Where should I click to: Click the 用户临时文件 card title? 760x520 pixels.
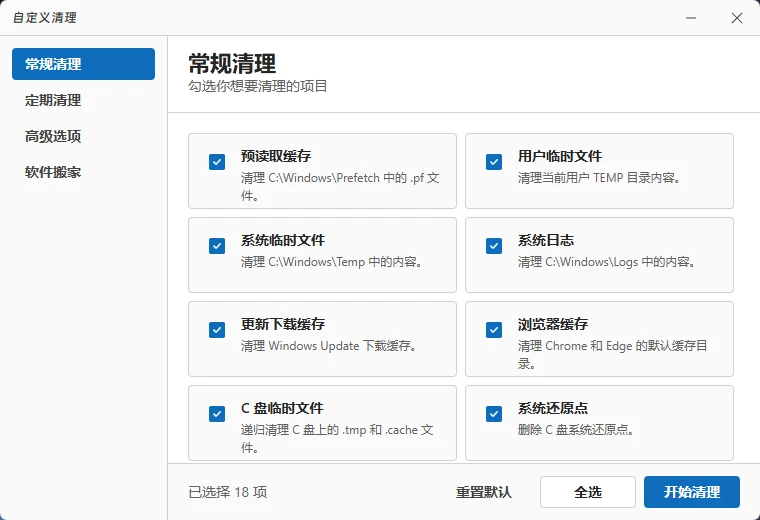560,156
